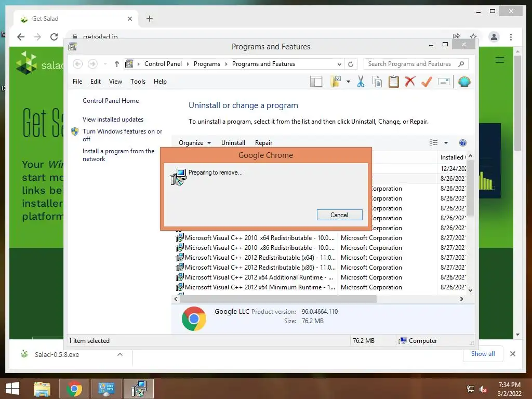Viewport: 532px width, 399px height.
Task: Click the program list scroll-right arrow
Action: (461, 299)
